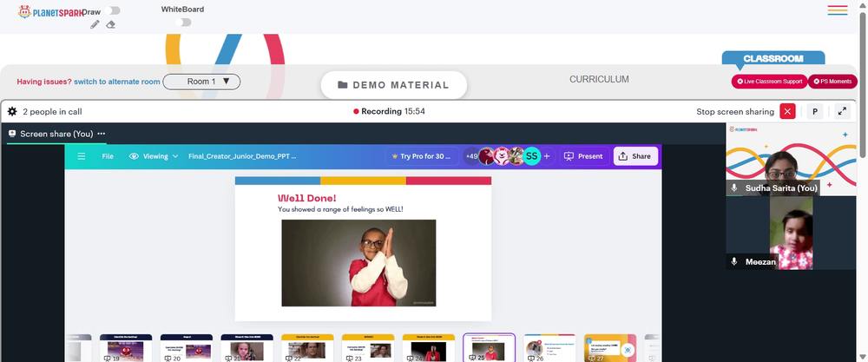The height and width of the screenshot is (362, 868).
Task: Click the PlanetSpark logo
Action: [x=51, y=11]
